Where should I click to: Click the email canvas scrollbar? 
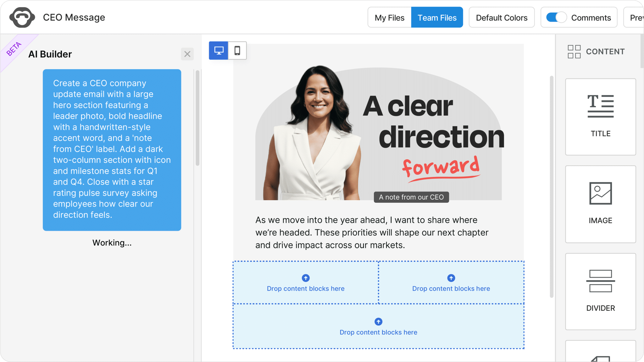point(552,187)
